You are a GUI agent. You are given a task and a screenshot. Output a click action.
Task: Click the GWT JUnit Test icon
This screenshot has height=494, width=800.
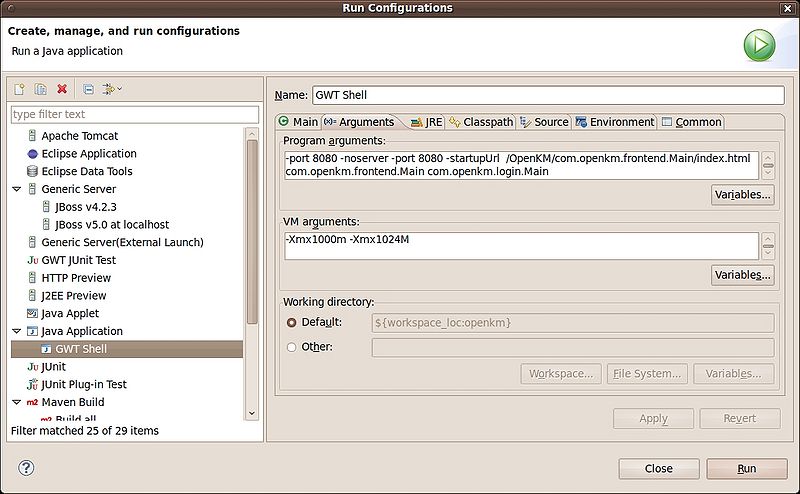point(33,260)
